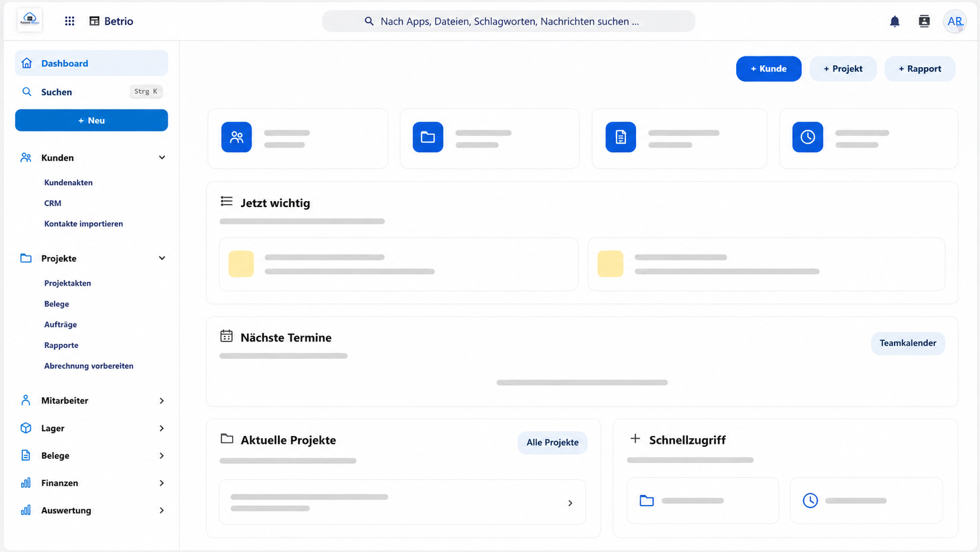Open the app grid launcher icon
The height and width of the screenshot is (552, 980).
pos(70,21)
